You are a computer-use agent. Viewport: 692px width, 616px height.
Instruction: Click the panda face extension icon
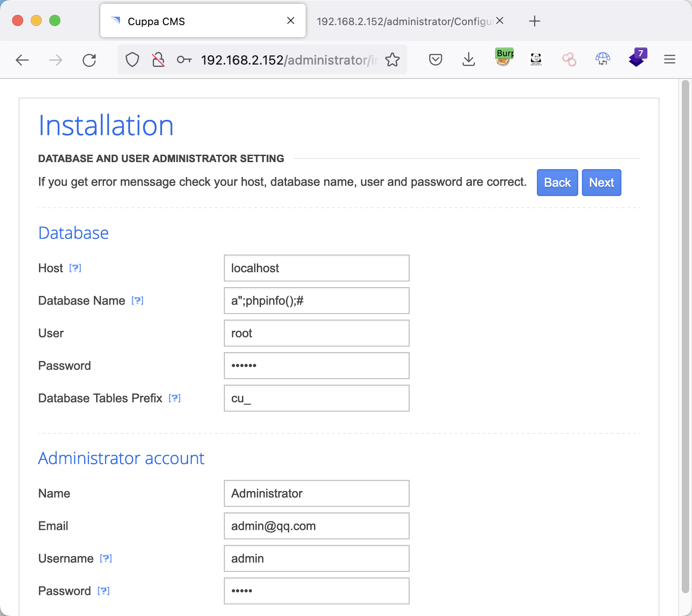click(x=536, y=59)
